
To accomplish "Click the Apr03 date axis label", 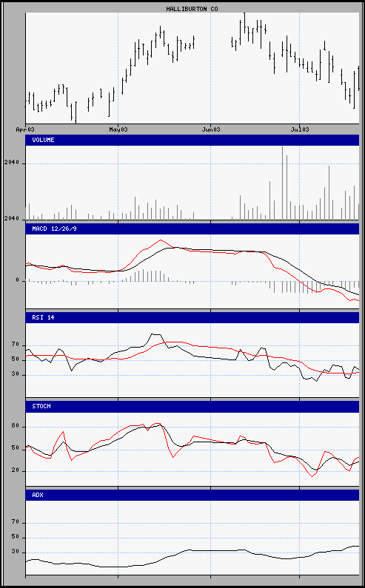I will click(25, 129).
